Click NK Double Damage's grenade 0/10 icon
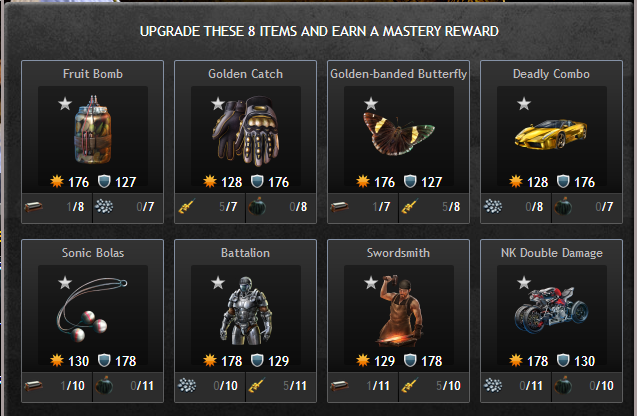 pos(563,386)
